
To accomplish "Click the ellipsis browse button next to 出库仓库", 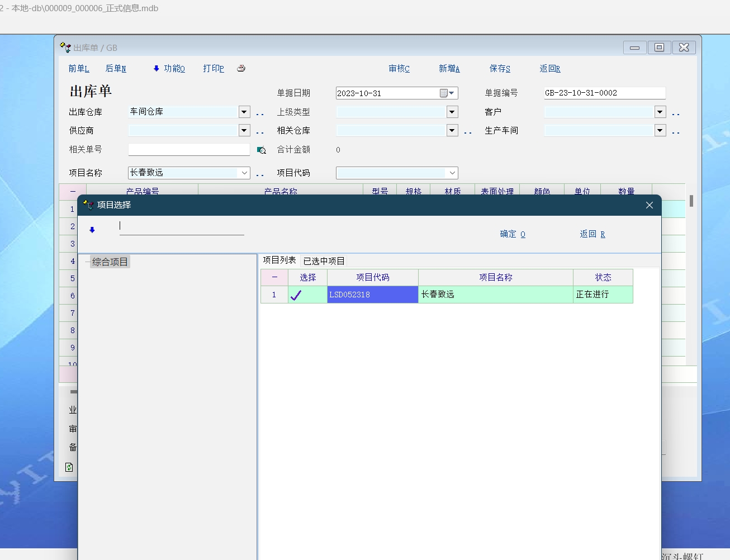I will pos(260,113).
